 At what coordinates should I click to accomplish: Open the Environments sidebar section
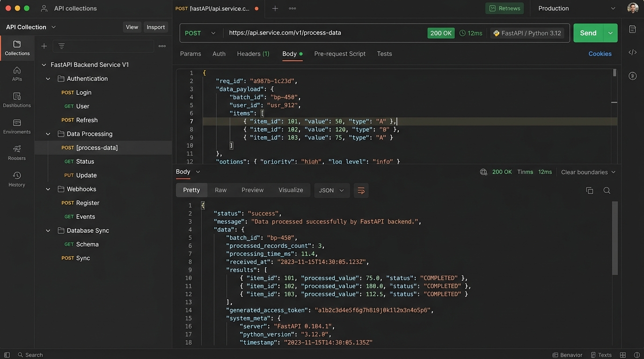pyautogui.click(x=17, y=127)
